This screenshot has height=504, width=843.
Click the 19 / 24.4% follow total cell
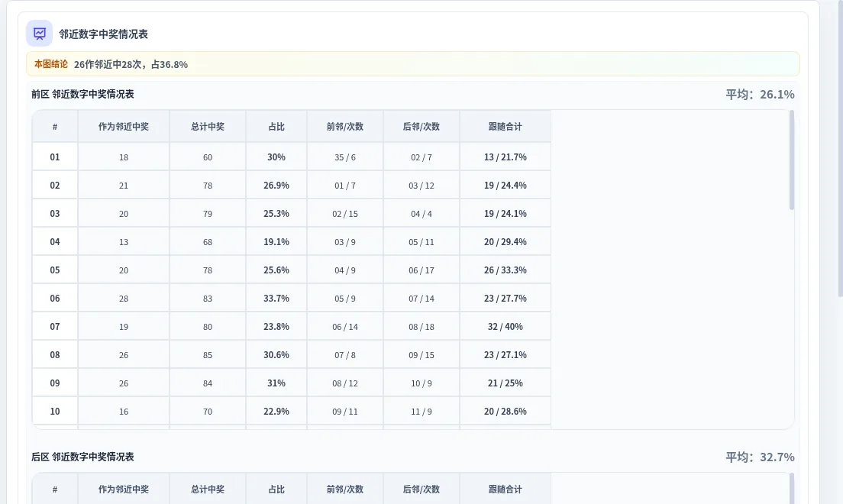coord(505,185)
